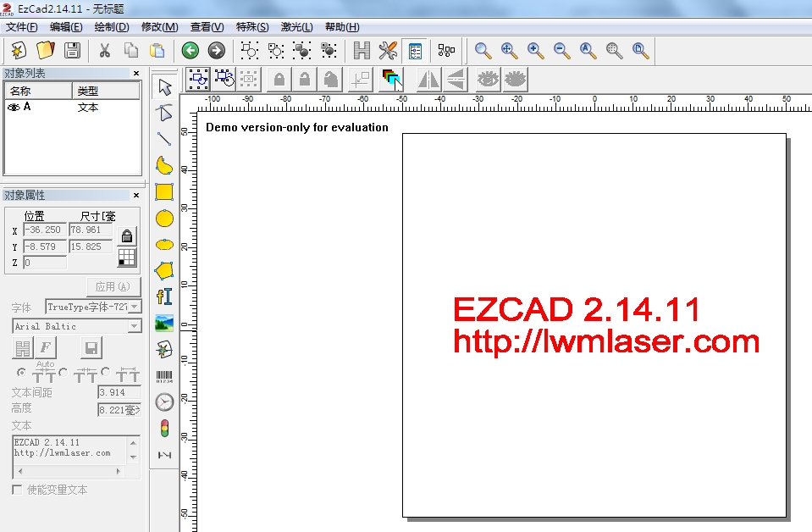Screen dimensions: 812x532
Task: Open the 绘制(D) menu
Action: pyautogui.click(x=111, y=27)
